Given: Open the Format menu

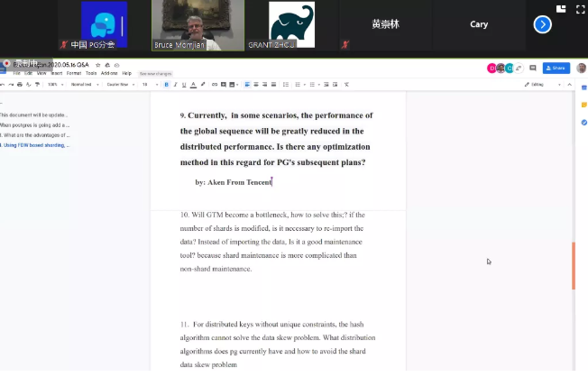Looking at the screenshot, I should click(x=71, y=73).
